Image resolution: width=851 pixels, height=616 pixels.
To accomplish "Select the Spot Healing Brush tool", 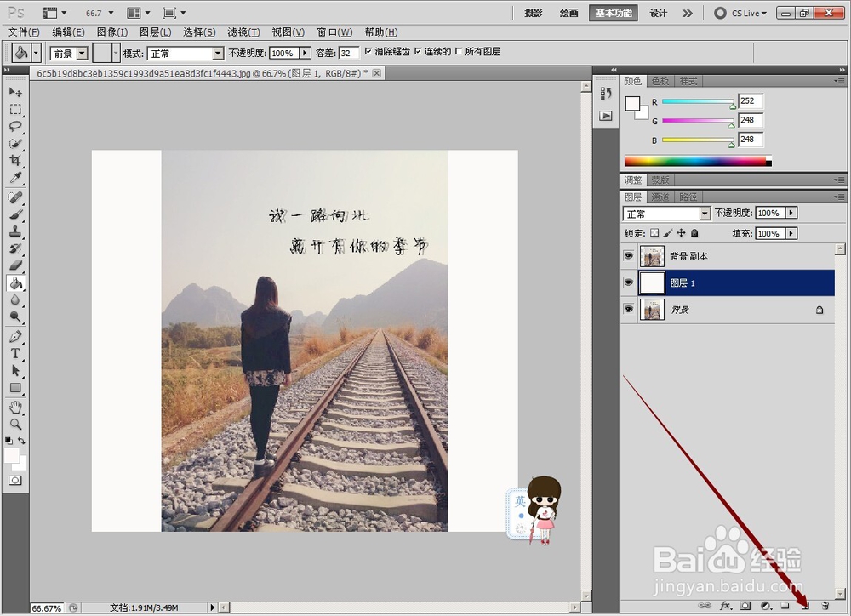I will 15,197.
